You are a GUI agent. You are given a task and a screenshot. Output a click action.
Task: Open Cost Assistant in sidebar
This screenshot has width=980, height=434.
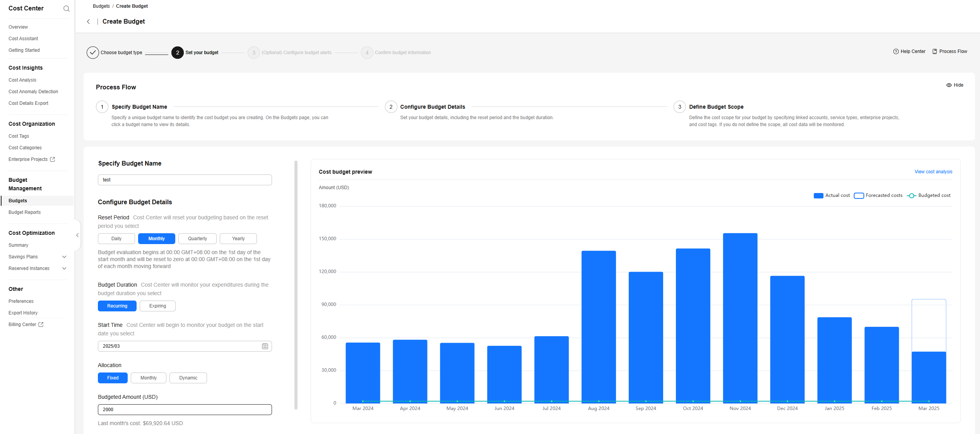[x=23, y=39]
